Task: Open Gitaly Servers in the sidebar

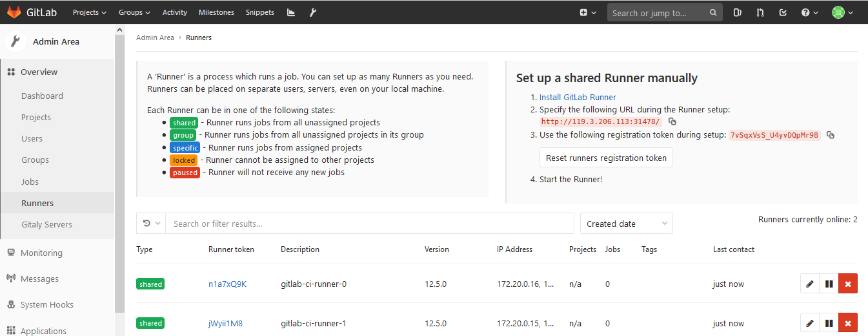Action: [46, 224]
